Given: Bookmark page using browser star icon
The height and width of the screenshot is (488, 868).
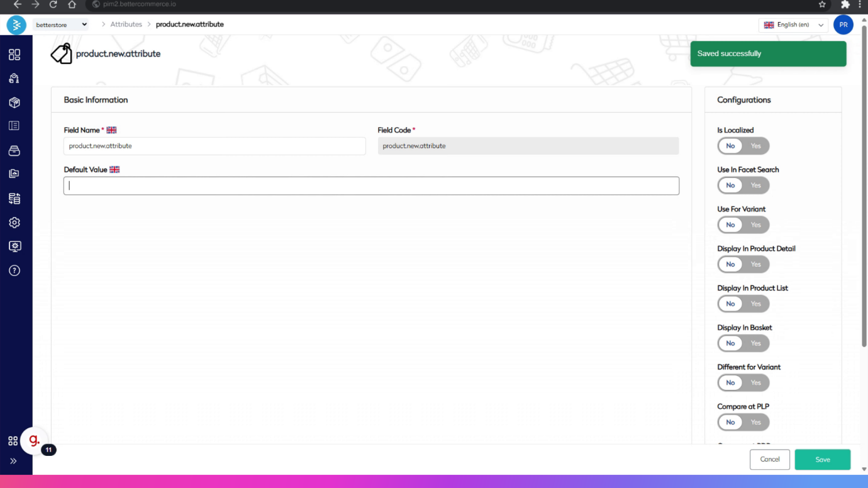Looking at the screenshot, I should [x=822, y=4].
